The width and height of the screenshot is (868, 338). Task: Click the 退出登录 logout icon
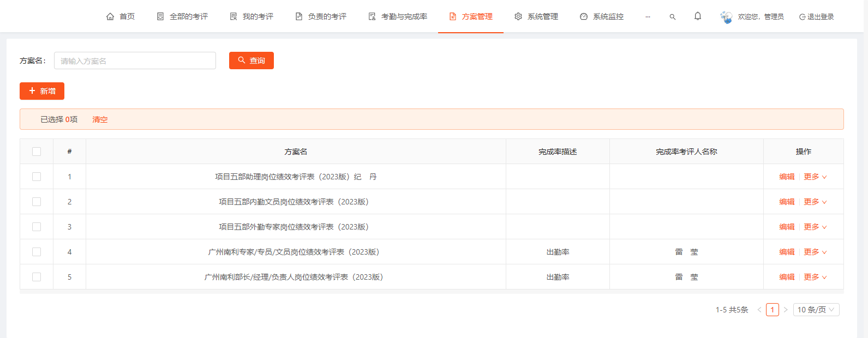[x=803, y=17]
